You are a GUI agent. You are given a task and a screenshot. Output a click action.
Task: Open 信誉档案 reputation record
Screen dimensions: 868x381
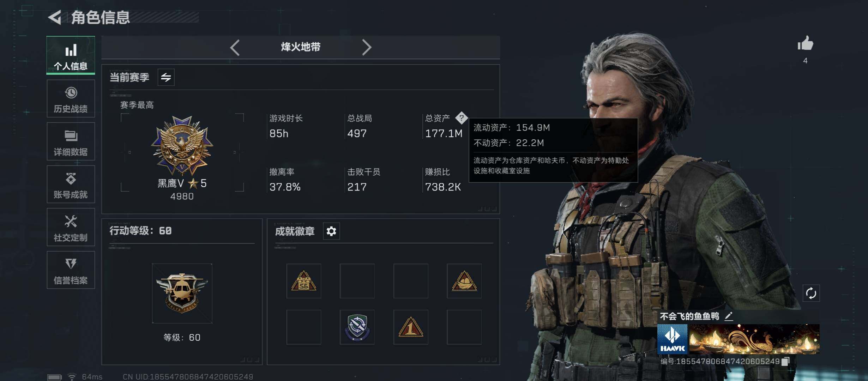[x=71, y=270]
